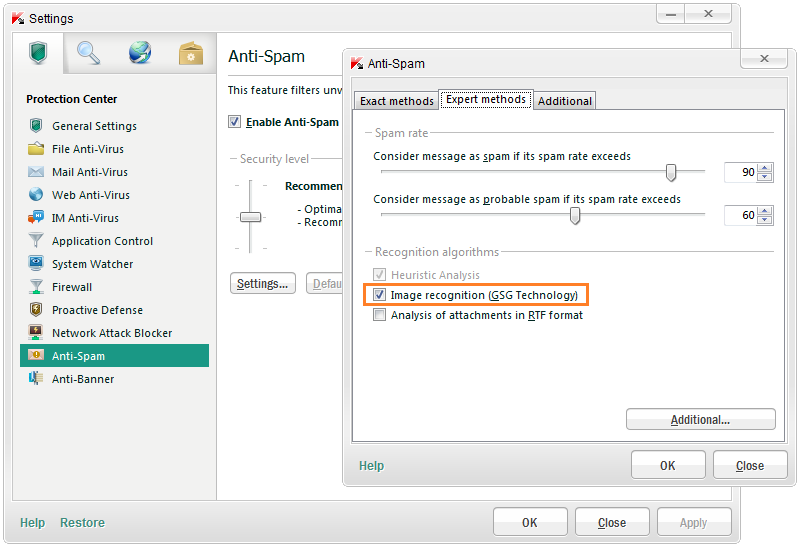Select Firewall in the sidebar
The width and height of the screenshot is (803, 548).
[72, 287]
